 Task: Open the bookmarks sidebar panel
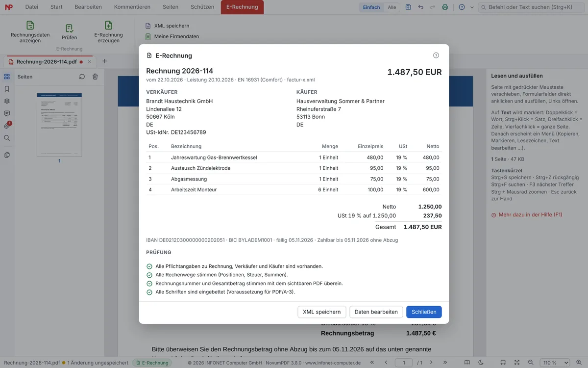point(7,89)
